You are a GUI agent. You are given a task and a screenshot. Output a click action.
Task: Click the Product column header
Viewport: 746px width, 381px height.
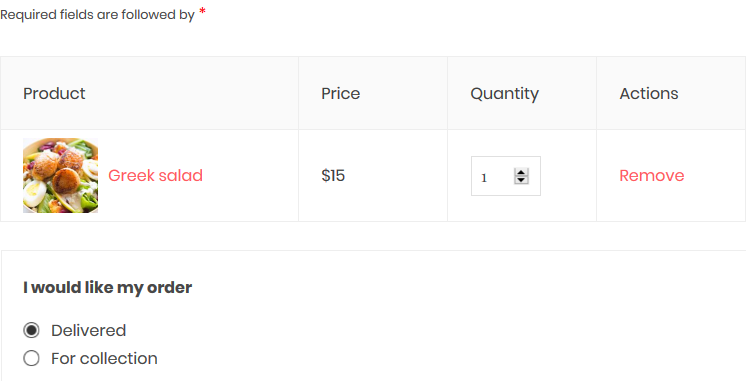click(54, 93)
